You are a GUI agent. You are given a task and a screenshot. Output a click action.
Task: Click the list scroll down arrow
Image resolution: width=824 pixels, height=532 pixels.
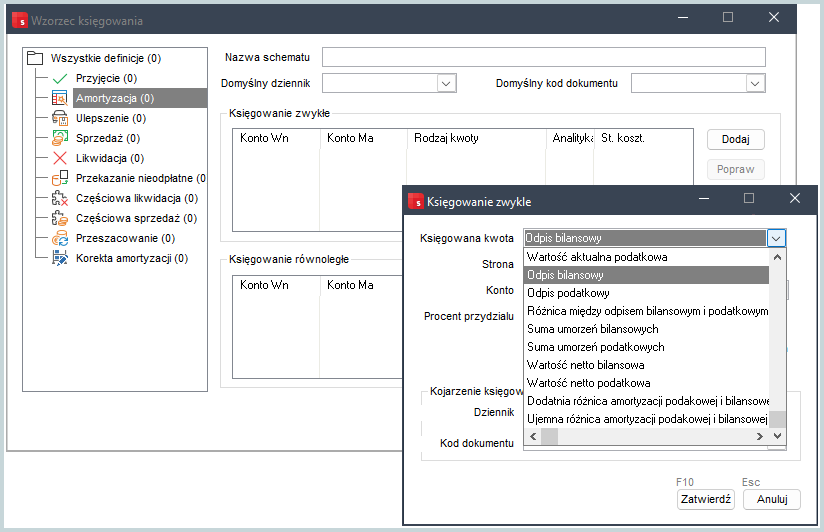click(x=777, y=436)
